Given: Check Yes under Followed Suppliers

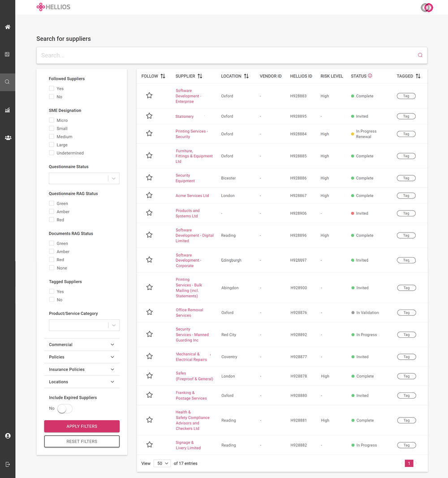Looking at the screenshot, I should point(52,88).
